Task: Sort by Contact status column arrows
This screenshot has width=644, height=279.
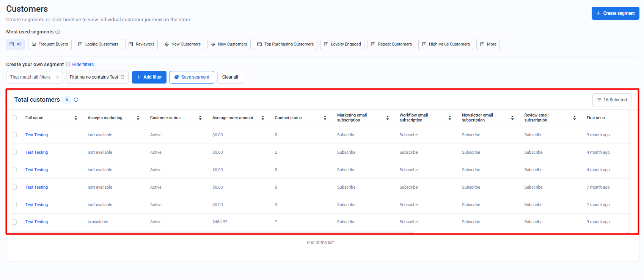Action: pos(325,118)
